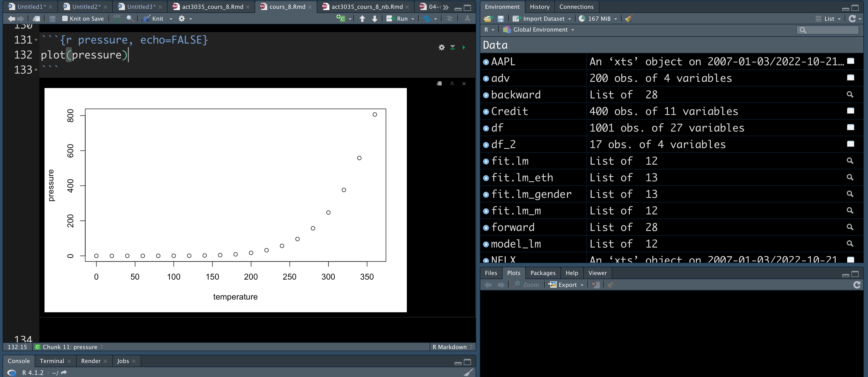This screenshot has width=868, height=377.
Task: Inspect the fit.lm_gender list with magnifier
Action: (850, 194)
